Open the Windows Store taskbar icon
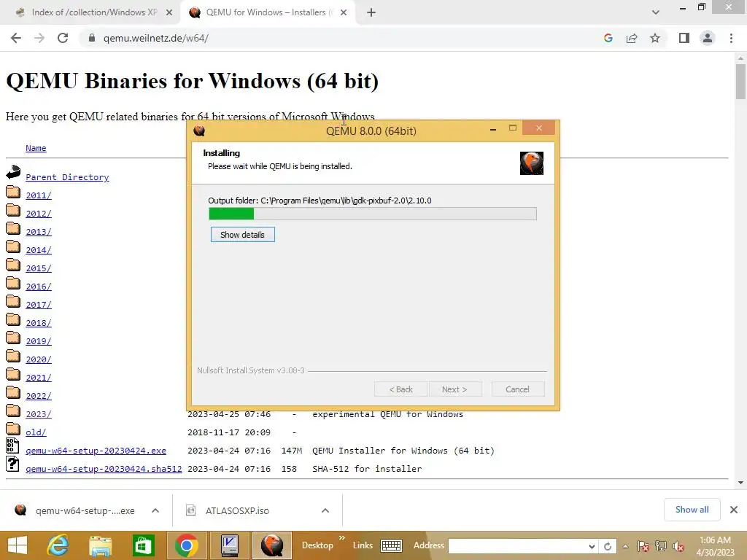Image resolution: width=747 pixels, height=560 pixels. point(144,545)
